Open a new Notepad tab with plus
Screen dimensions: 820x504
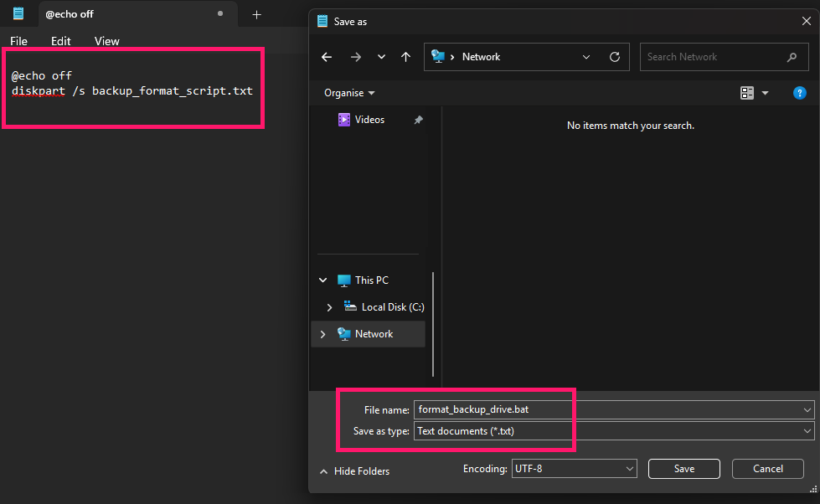pos(256,14)
